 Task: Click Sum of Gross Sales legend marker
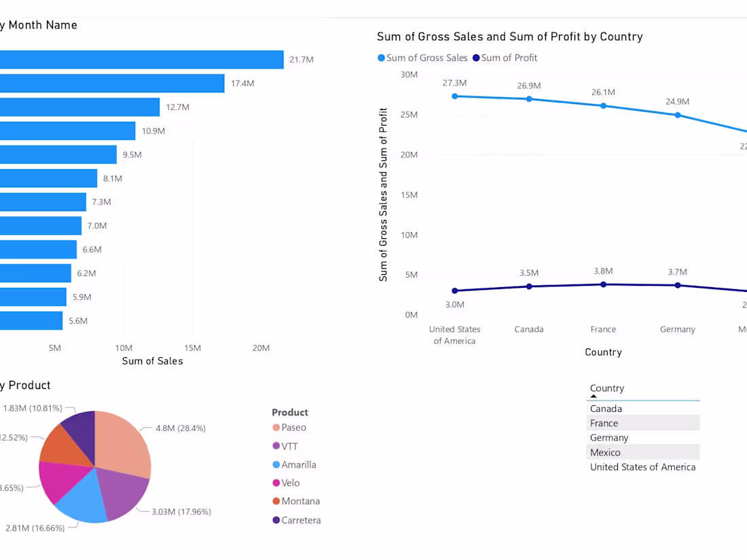click(381, 58)
